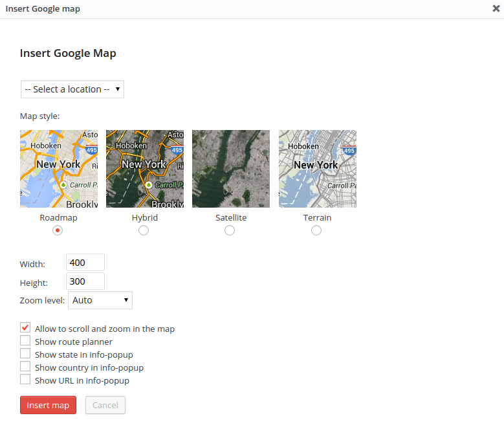Focus the Height input field
The height and width of the screenshot is (425, 504).
point(85,281)
